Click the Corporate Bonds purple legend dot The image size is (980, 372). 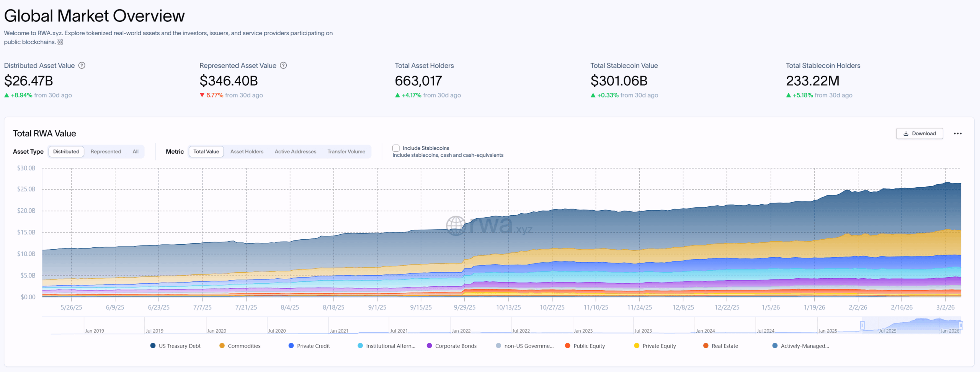click(x=430, y=346)
